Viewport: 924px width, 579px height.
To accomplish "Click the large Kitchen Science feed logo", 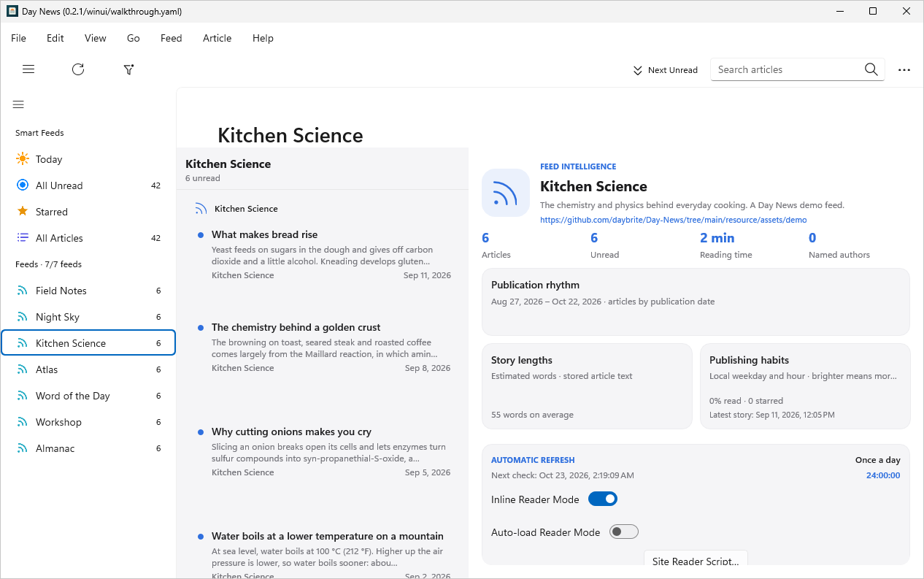I will pos(506,193).
